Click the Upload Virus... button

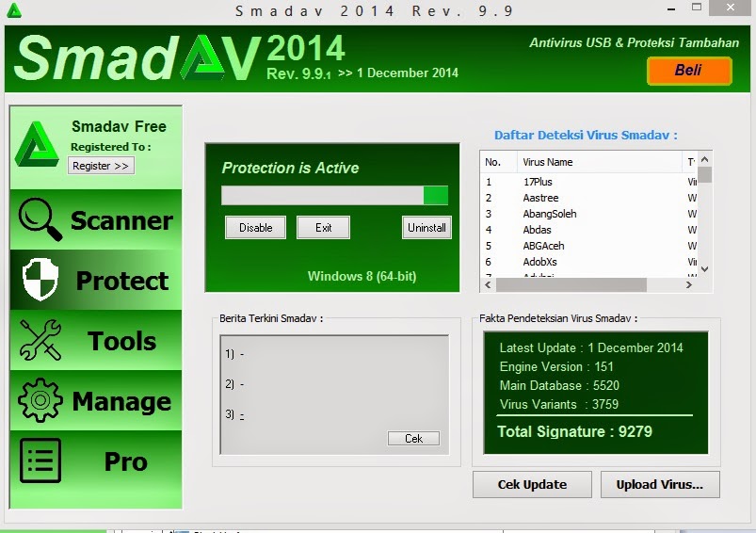point(660,484)
